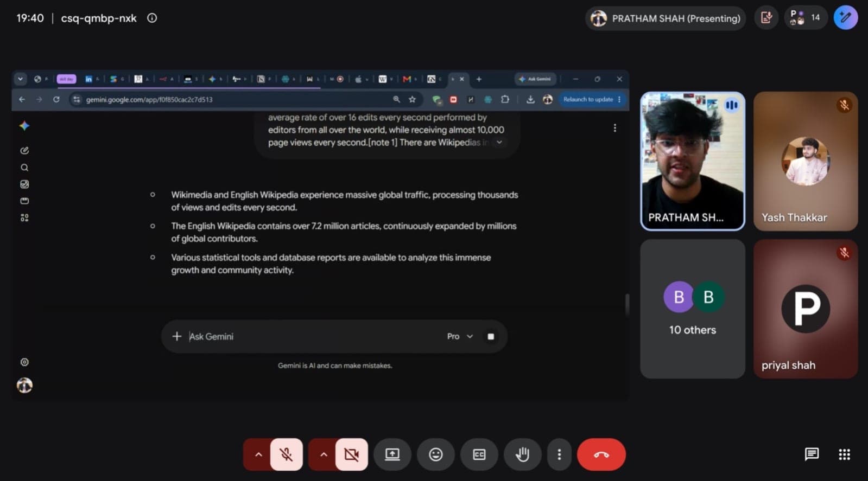Viewport: 868px width, 481px height.
Task: Open the tab search dropdown arrow
Action: [20, 79]
